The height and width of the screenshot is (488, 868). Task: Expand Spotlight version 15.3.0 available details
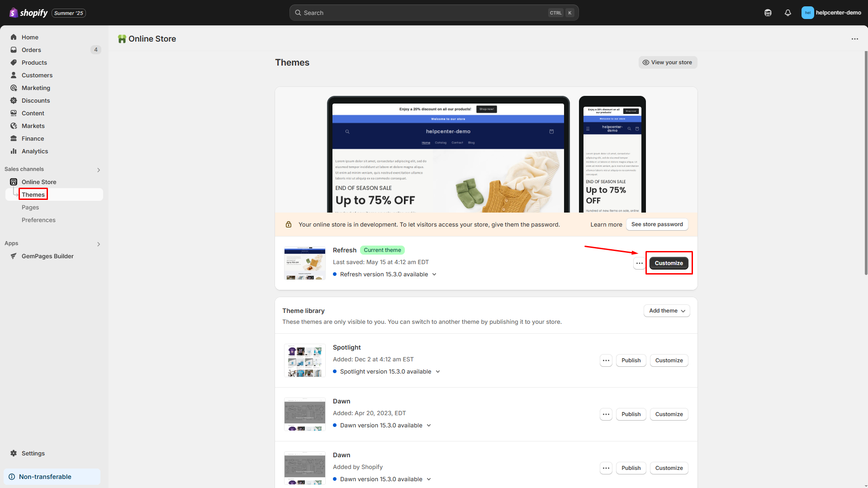coord(437,371)
